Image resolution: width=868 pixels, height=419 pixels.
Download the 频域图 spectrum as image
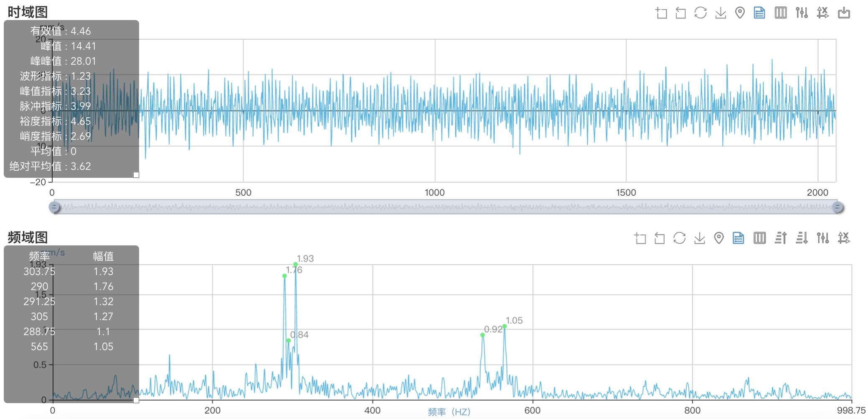pos(699,238)
